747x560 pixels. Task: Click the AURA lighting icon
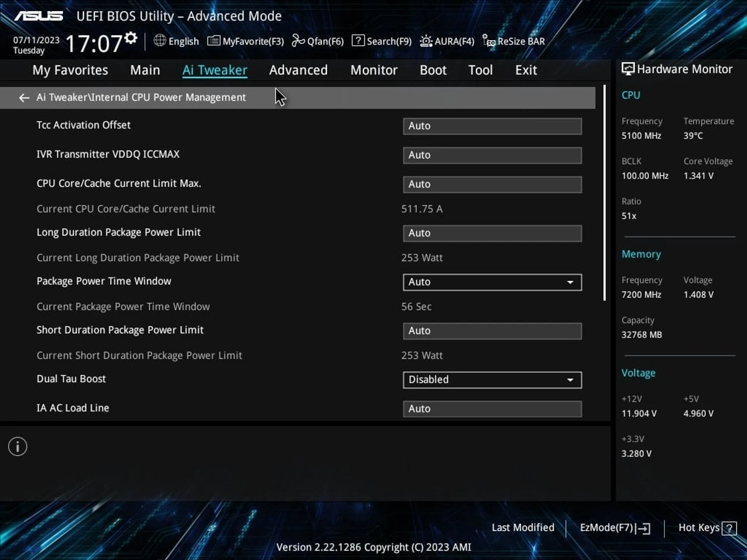pos(426,41)
